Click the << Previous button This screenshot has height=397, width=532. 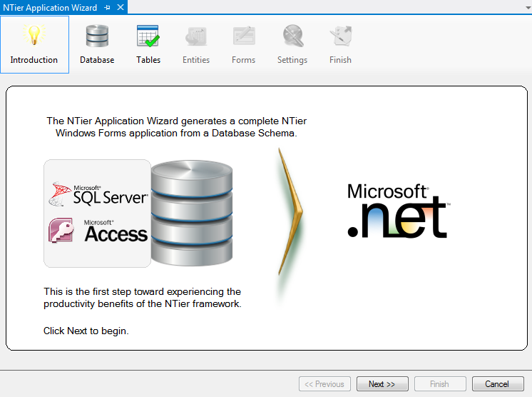(324, 383)
